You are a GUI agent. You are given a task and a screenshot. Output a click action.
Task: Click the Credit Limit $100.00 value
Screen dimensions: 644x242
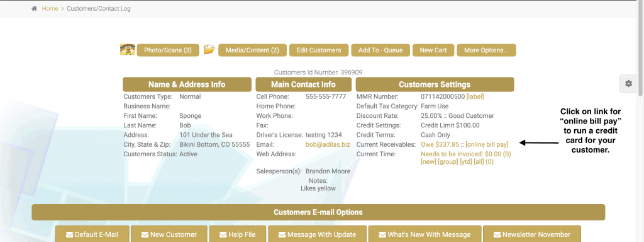point(450,125)
